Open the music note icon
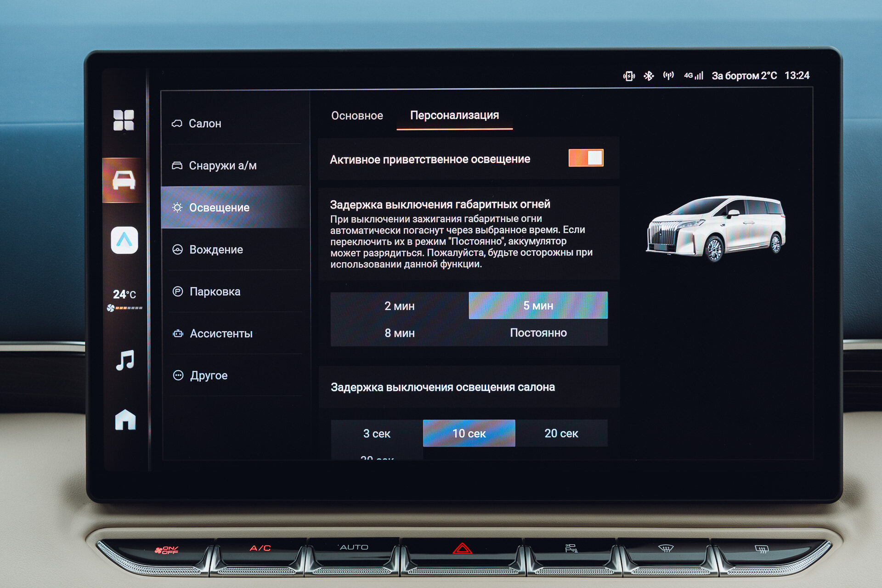This screenshot has height=588, width=882. [125, 360]
